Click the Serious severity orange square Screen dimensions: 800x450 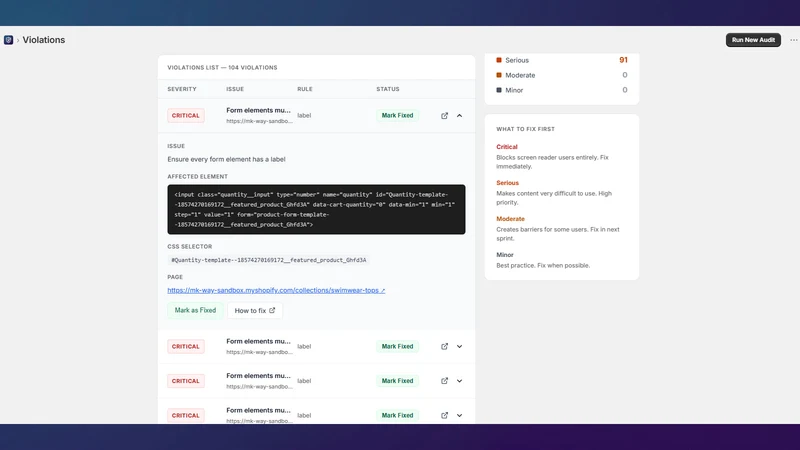click(499, 60)
